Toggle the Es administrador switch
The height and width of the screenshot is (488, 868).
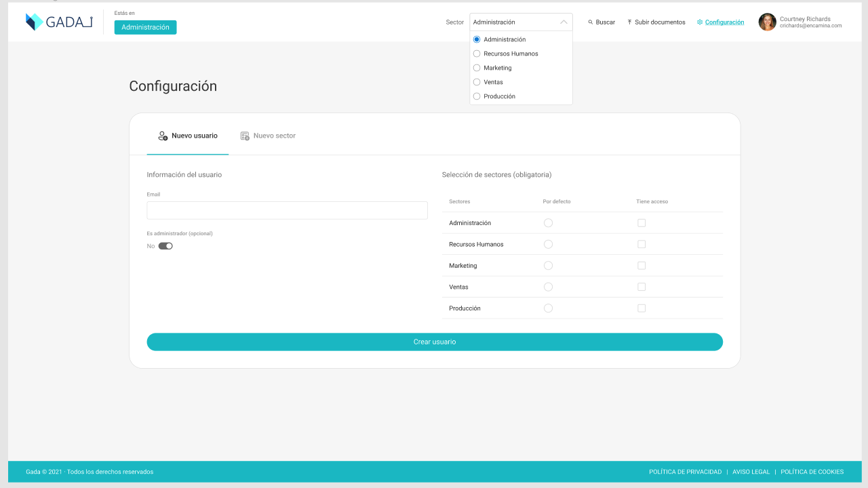point(165,246)
